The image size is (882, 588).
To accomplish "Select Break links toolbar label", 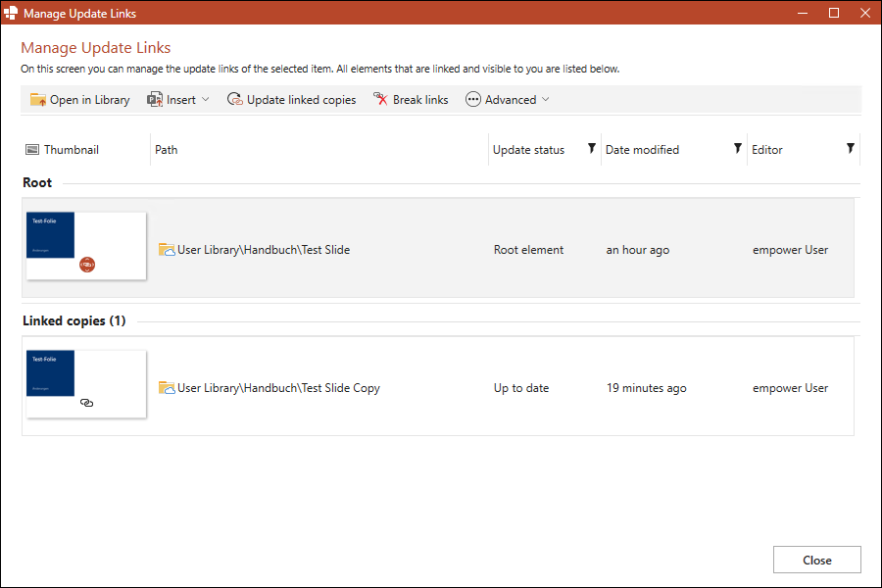I will pyautogui.click(x=420, y=100).
